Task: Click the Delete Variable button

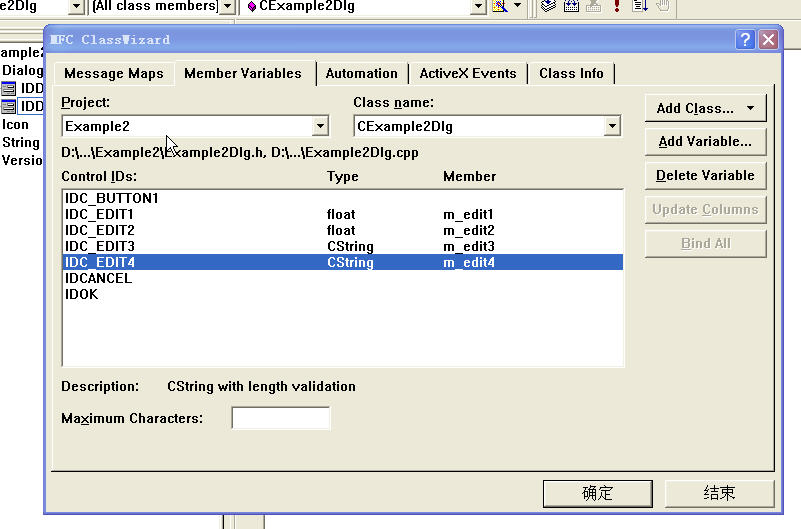Action: pos(705,176)
